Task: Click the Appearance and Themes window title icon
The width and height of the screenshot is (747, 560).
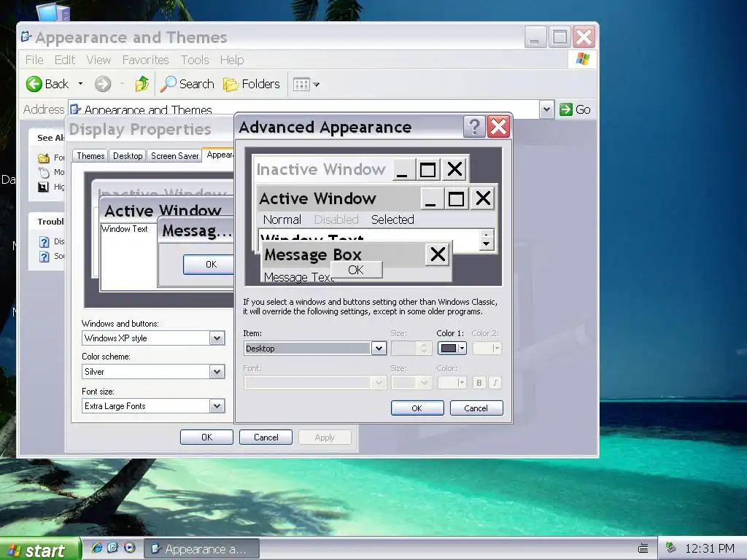Action: [27, 36]
